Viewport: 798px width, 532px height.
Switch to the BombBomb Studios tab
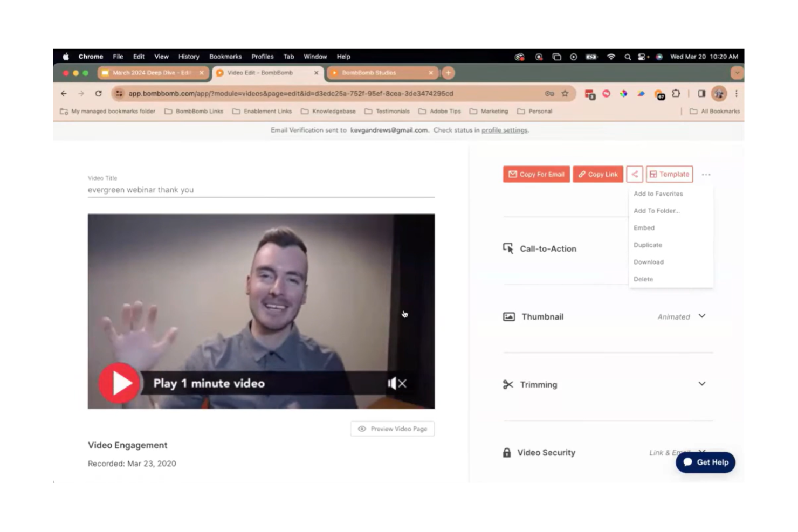coord(377,73)
